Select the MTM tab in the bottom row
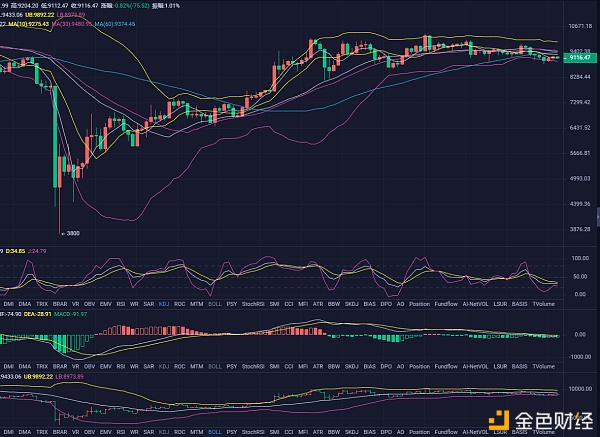The height and width of the screenshot is (437, 600). 197,432
